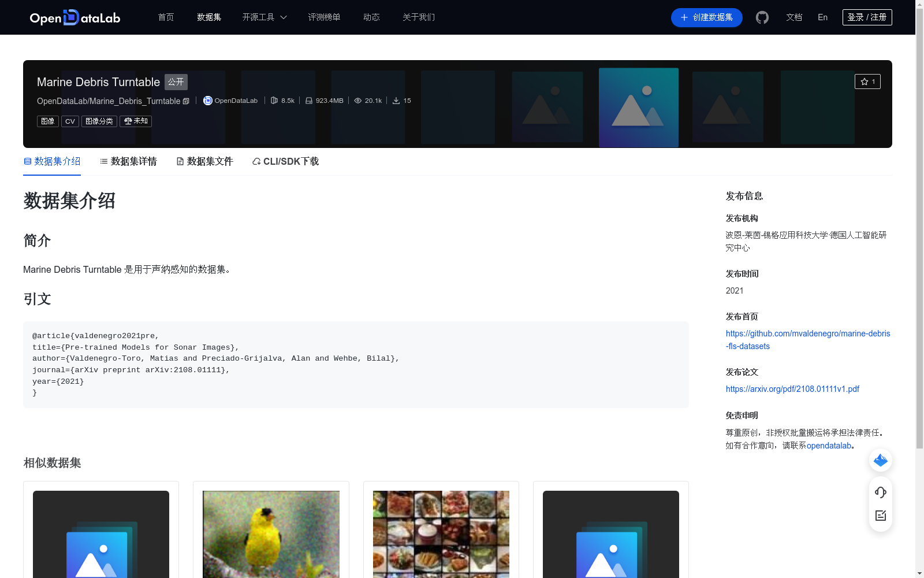Screen dimensions: 924x578
Task: Switch to the 数据集详情 tab
Action: tap(128, 161)
